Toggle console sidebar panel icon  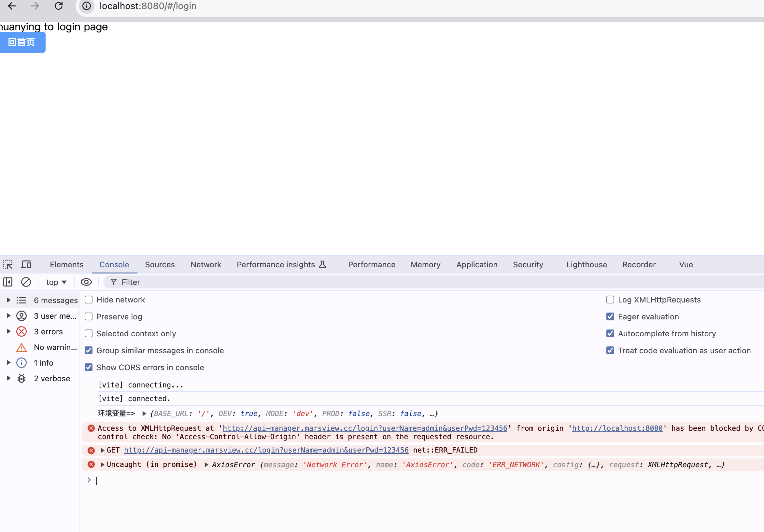coord(8,283)
